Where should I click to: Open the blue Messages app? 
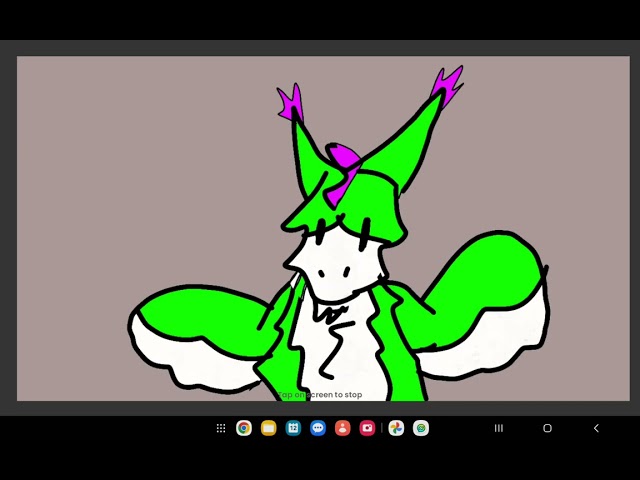point(318,428)
